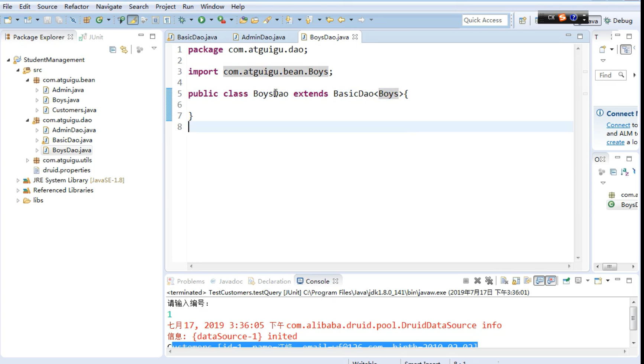Click the Display Selected Console monitor icon

point(578,281)
